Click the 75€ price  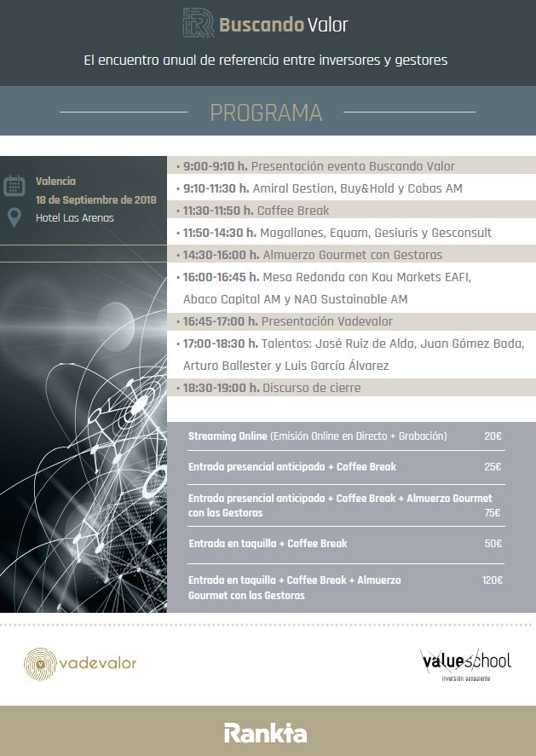coord(493,513)
